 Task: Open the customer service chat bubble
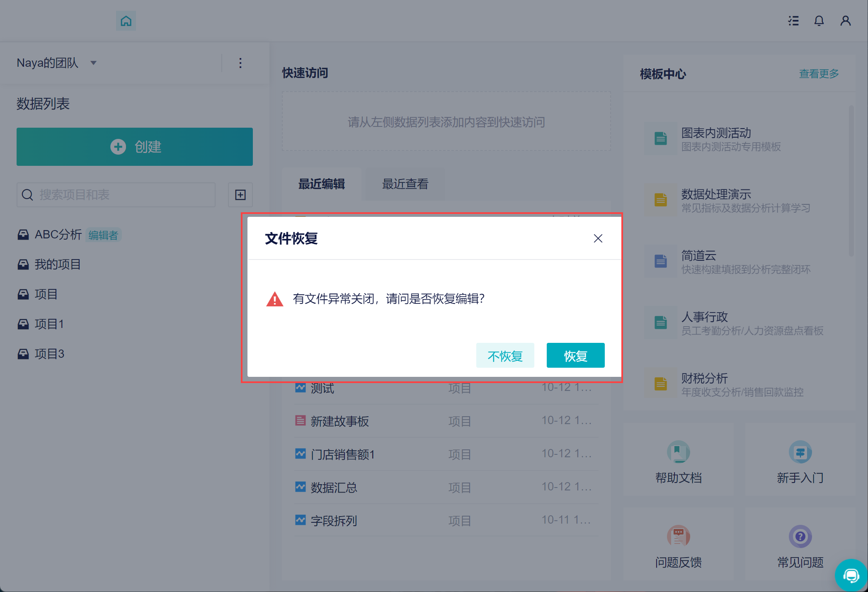pyautogui.click(x=851, y=575)
